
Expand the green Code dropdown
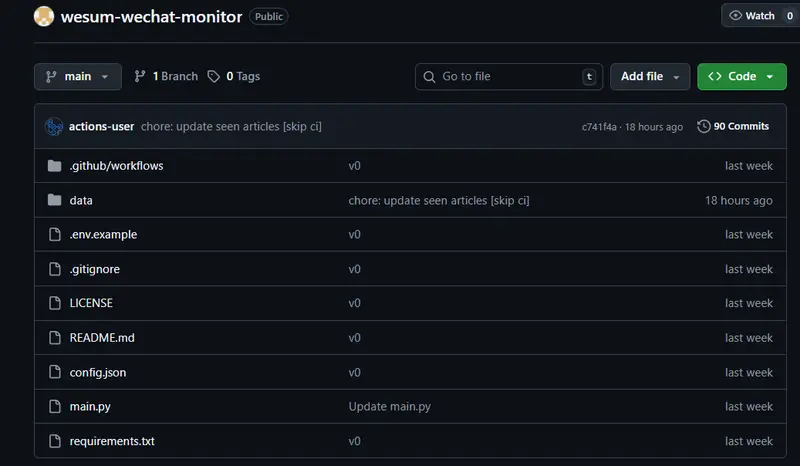click(x=741, y=76)
